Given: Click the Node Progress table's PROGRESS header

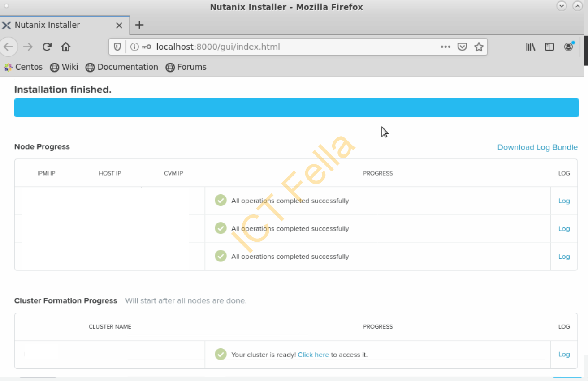Looking at the screenshot, I should 378,173.
